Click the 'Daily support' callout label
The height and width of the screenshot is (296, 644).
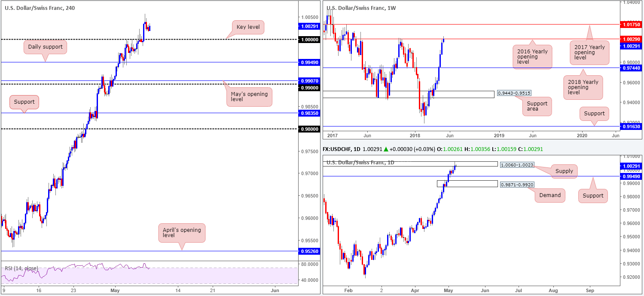(x=45, y=46)
